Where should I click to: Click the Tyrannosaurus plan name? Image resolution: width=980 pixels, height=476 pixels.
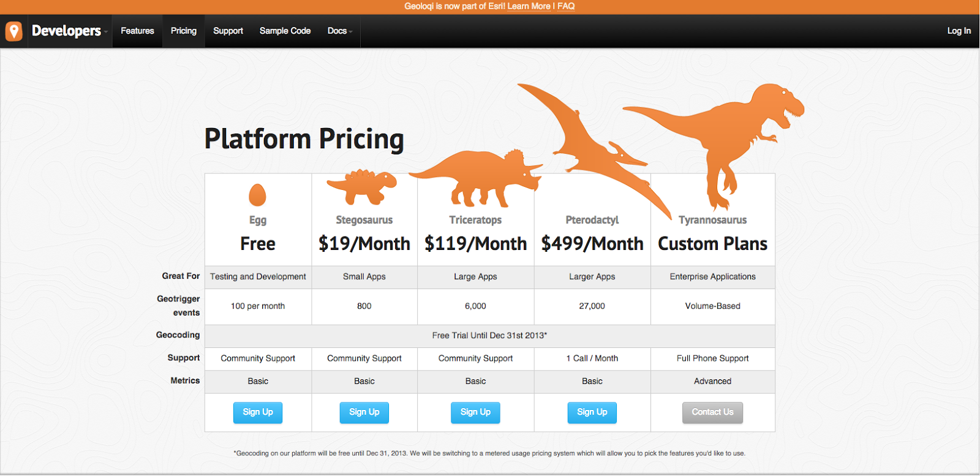[x=712, y=220]
